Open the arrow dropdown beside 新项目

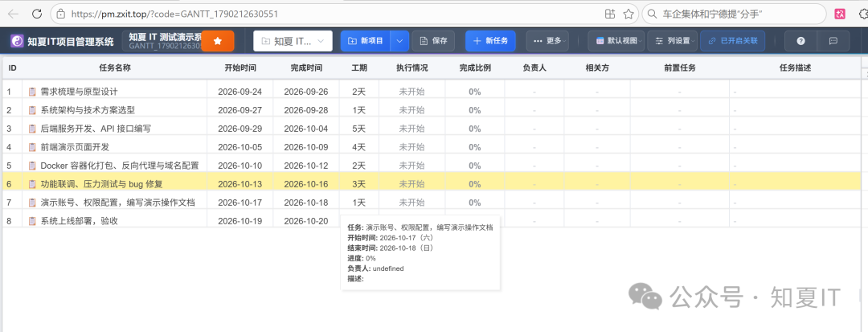(x=400, y=41)
